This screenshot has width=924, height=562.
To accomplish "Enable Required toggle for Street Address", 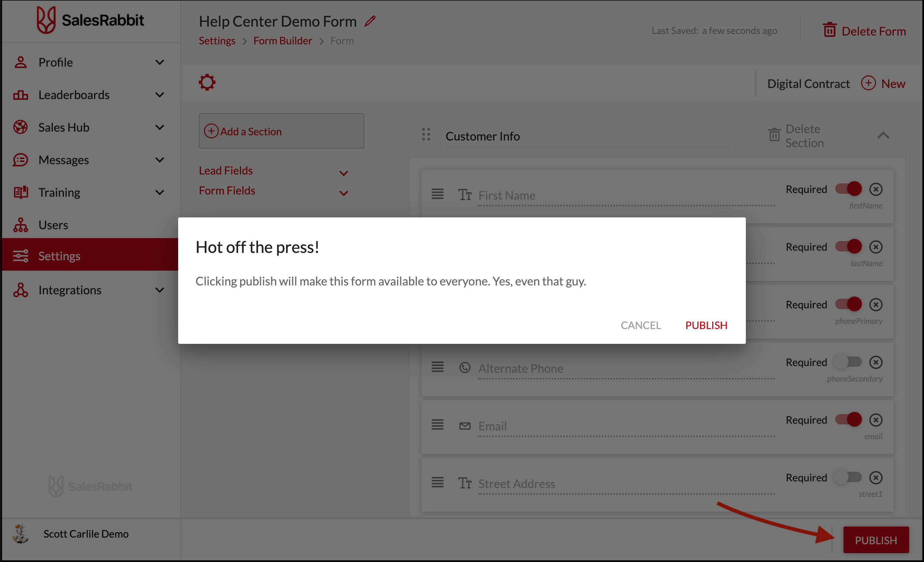I will point(848,478).
